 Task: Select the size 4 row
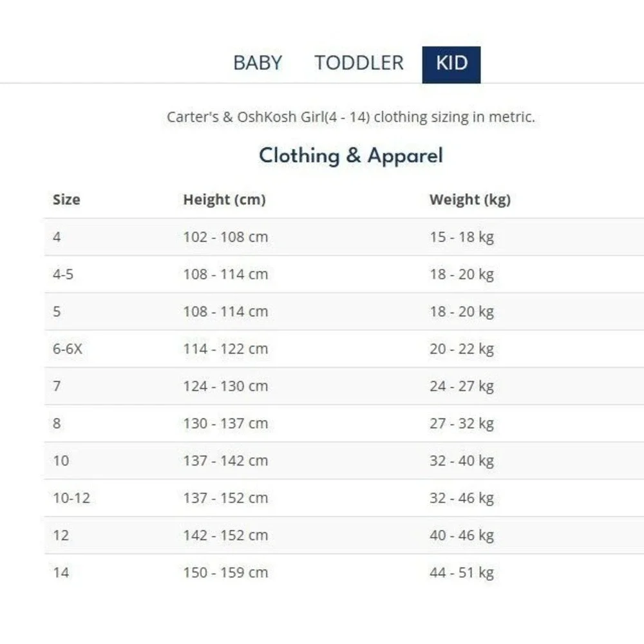(x=344, y=237)
